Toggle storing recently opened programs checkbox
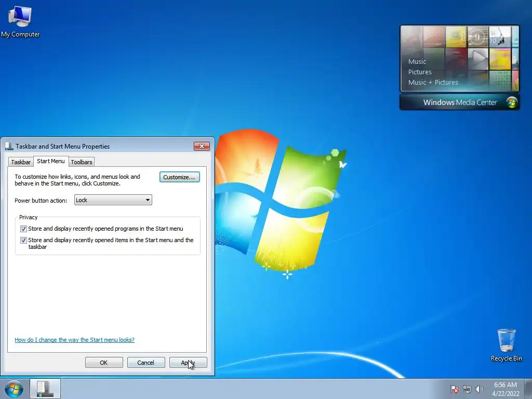 point(23,229)
